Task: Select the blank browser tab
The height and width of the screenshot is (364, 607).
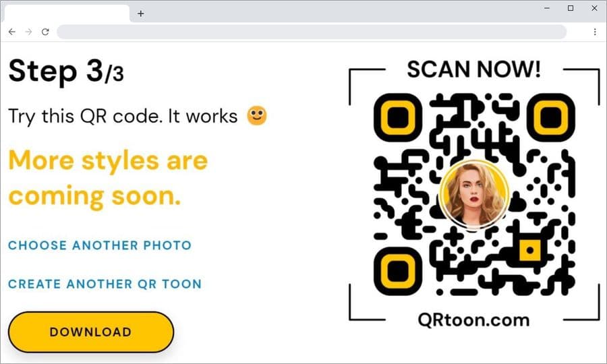Action: point(67,14)
